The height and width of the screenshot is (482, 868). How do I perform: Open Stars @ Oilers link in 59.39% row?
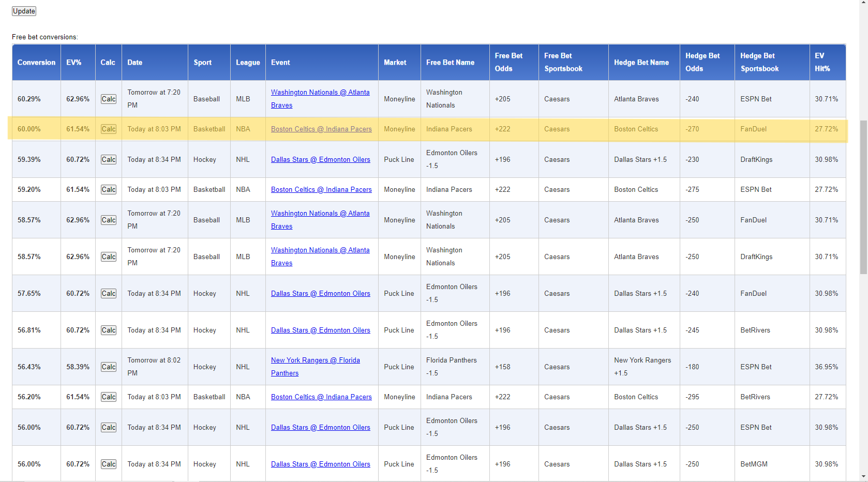tap(321, 159)
